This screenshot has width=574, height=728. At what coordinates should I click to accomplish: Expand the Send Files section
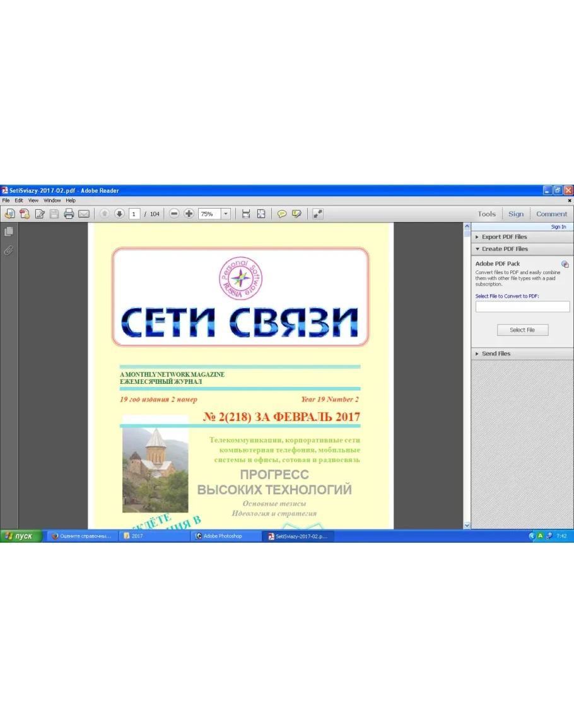click(x=496, y=354)
